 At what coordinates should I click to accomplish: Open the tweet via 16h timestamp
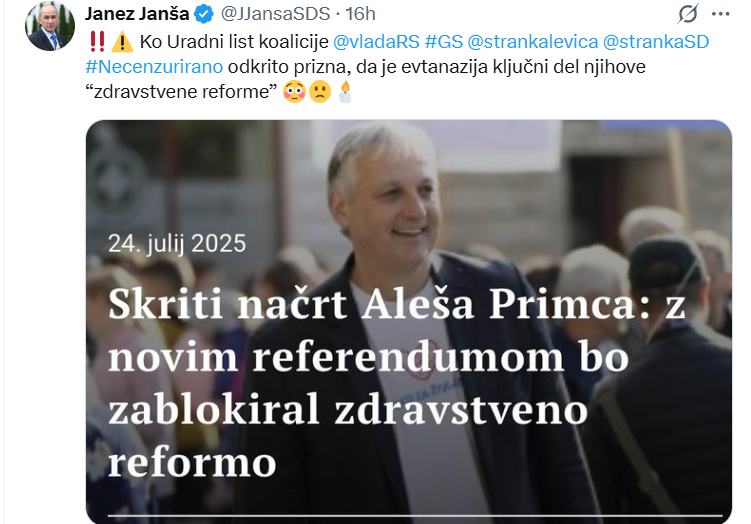pos(360,14)
